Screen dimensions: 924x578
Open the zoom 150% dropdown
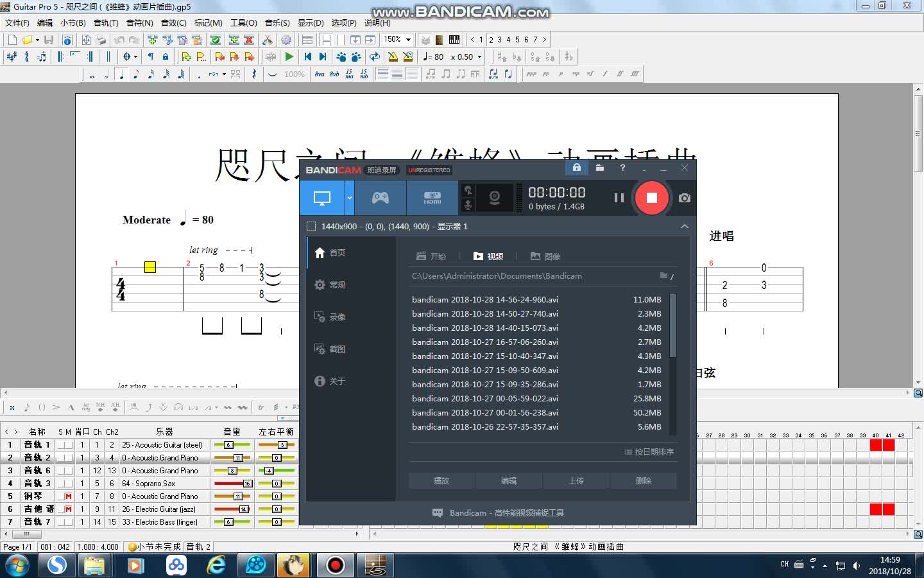click(408, 40)
